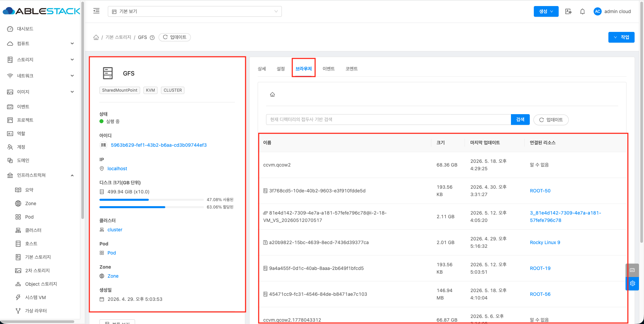Focus the directory prefix search field
644x324 pixels.
pyautogui.click(x=388, y=120)
